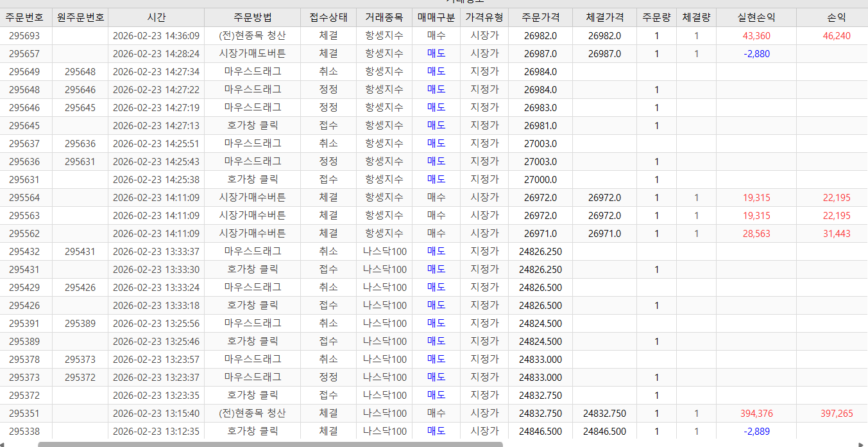Select order price 27000.0 cell

click(x=540, y=180)
